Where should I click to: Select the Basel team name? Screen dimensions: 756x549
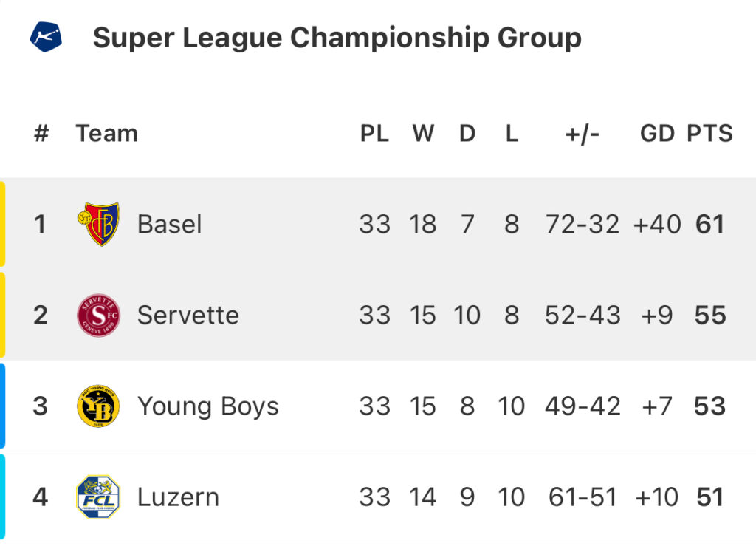pos(170,225)
